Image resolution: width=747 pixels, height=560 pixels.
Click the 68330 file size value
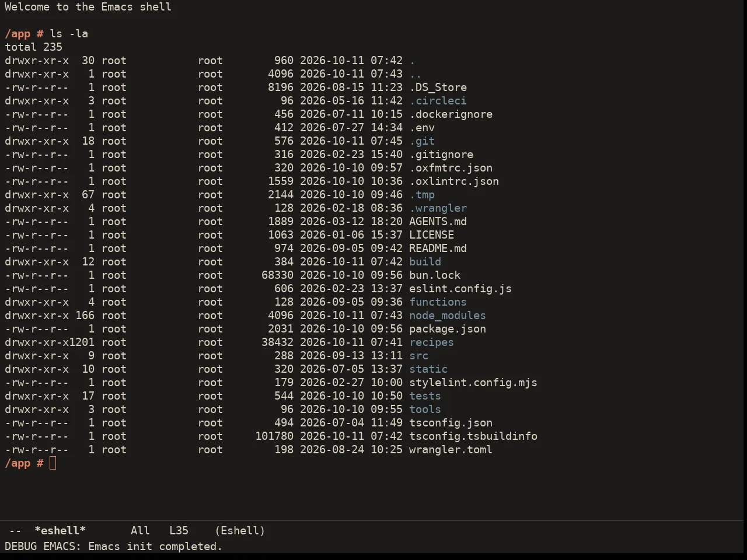coord(277,275)
